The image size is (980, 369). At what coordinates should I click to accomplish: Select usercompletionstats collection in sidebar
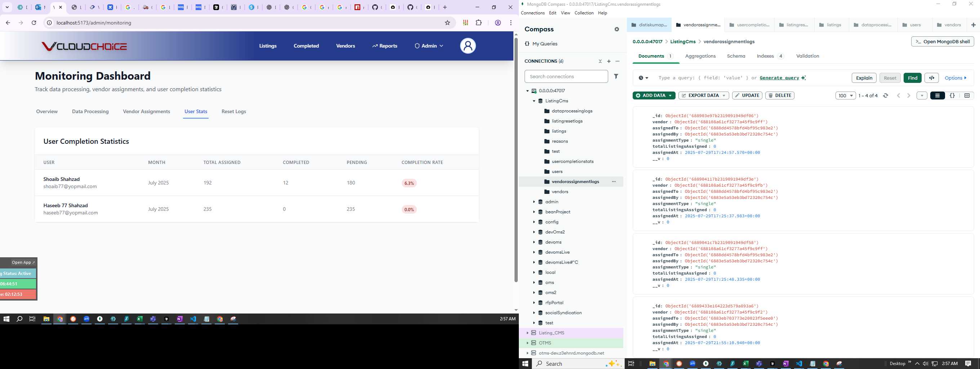(572, 161)
